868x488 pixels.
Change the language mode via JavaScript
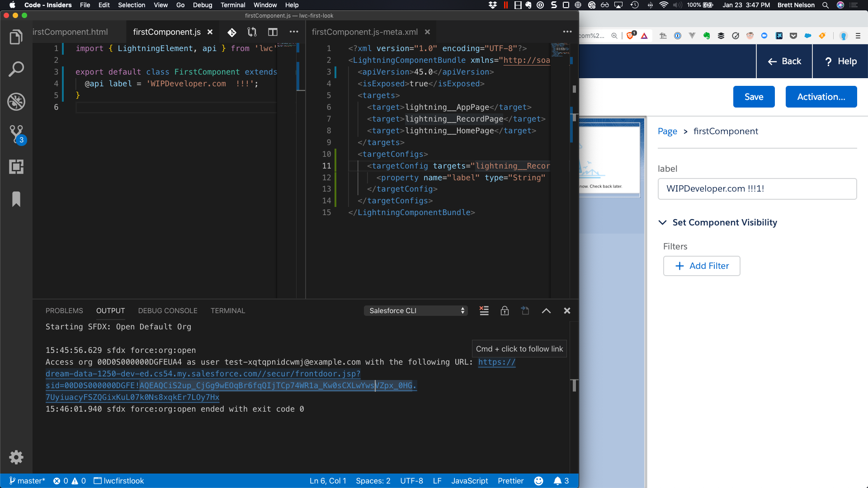coord(469,481)
